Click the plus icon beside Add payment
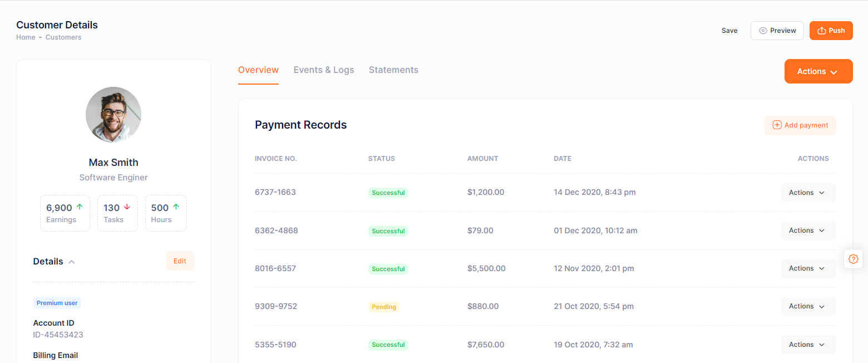Image resolution: width=868 pixels, height=363 pixels. pyautogui.click(x=777, y=125)
